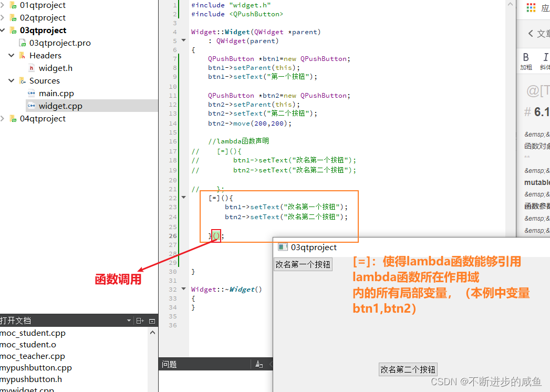Image resolution: width=550 pixels, height=392 pixels.
Task: Click the bold B formatting icon
Action: point(526,57)
